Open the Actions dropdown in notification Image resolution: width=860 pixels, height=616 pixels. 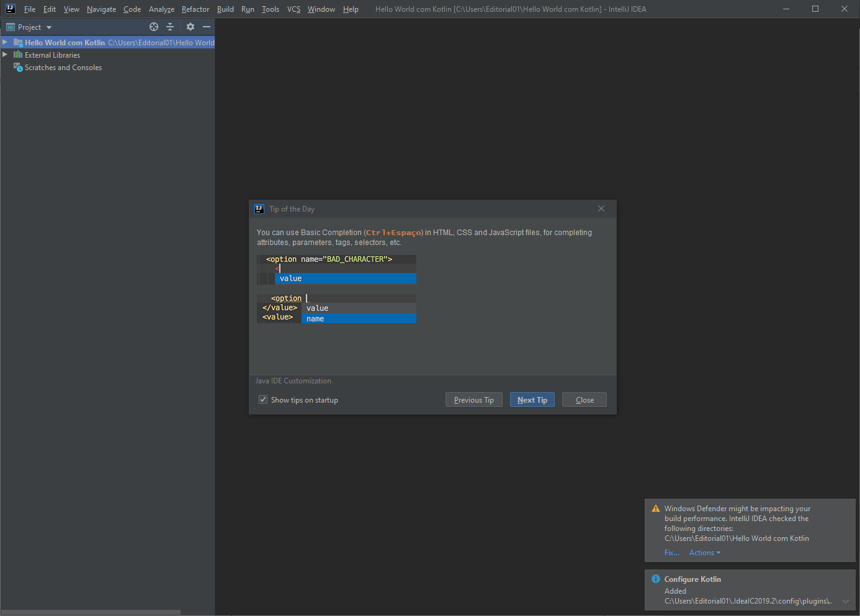704,553
